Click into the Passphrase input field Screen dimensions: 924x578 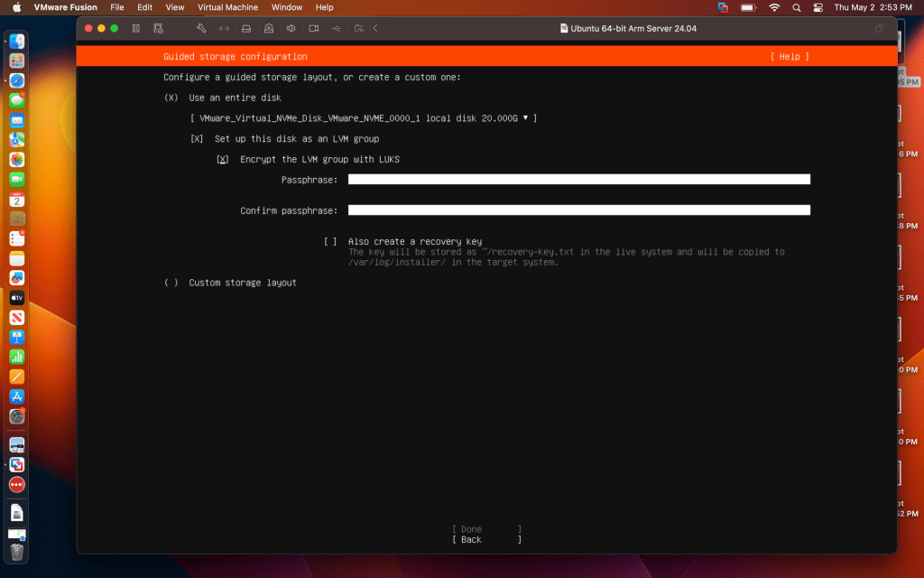point(578,180)
